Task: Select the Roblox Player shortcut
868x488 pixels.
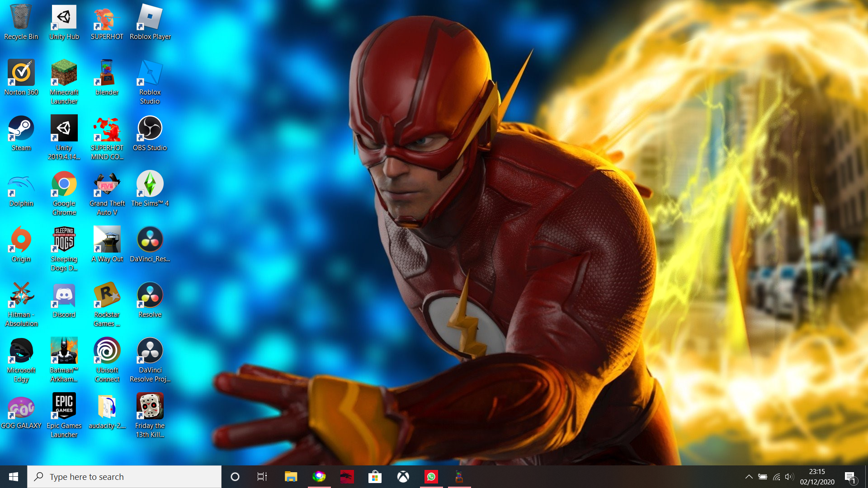Action: 150,23
